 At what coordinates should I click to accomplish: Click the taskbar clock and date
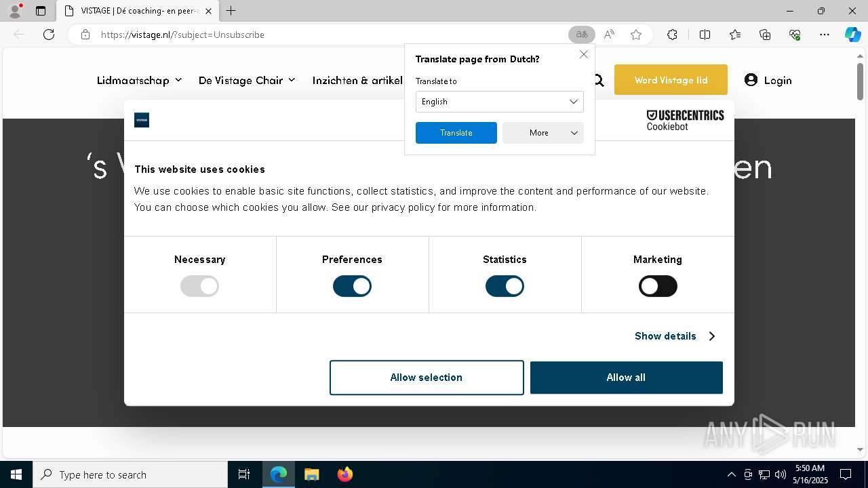coord(810,474)
